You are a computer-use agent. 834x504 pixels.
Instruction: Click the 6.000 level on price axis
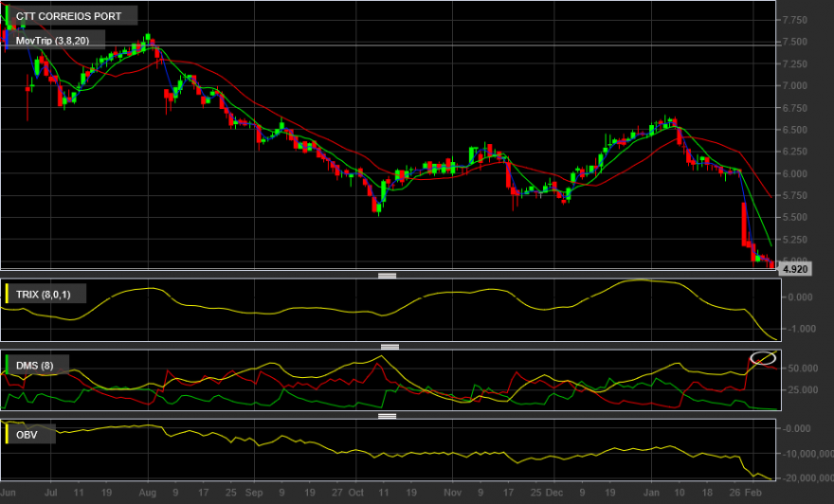pos(794,173)
